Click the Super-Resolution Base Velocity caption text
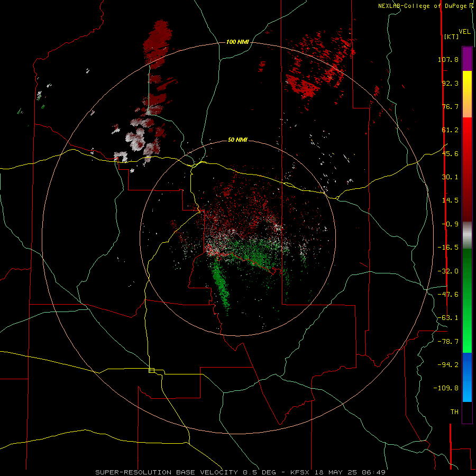The image size is (476, 476). (x=168, y=472)
